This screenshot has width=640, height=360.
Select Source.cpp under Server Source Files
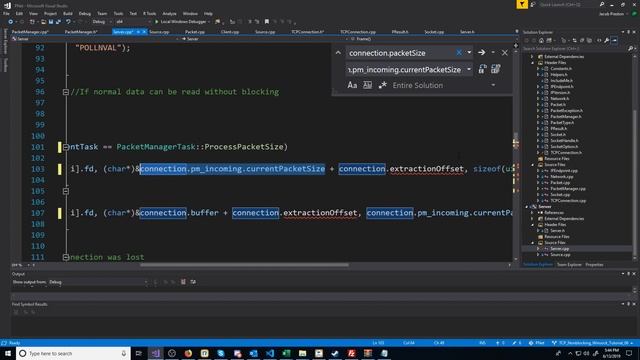(x=560, y=255)
